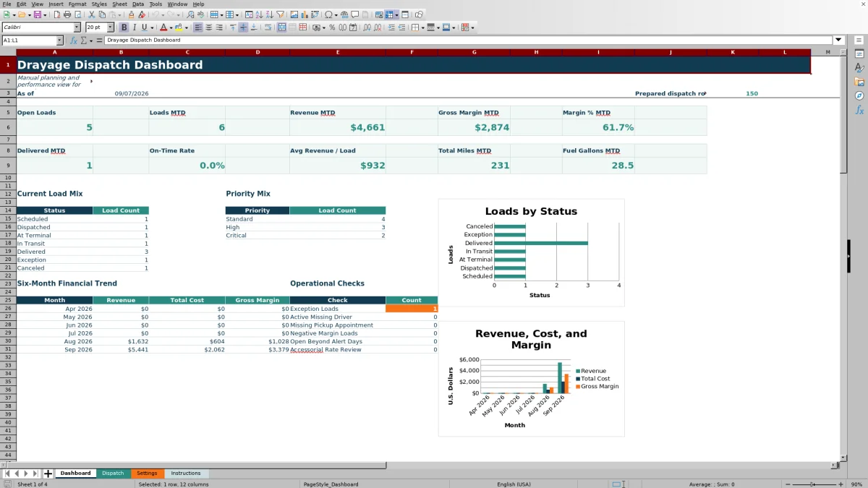Click the formula input line
This screenshot has height=488, width=868.
(469, 40)
